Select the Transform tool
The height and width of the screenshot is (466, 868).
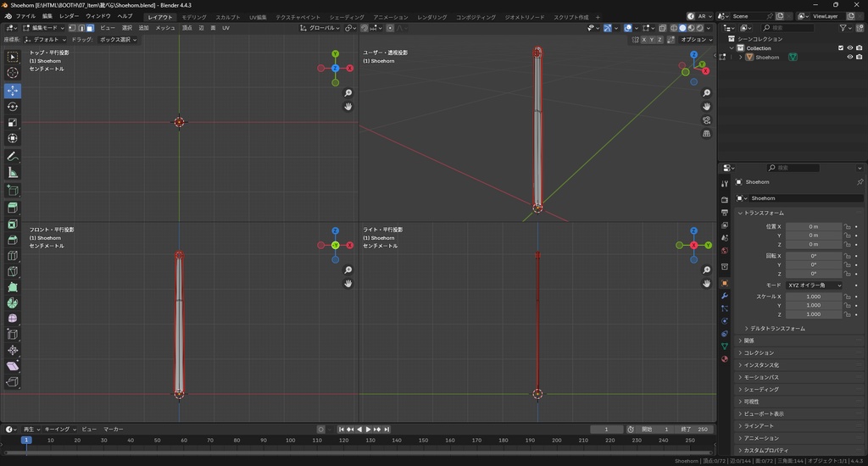click(12, 138)
